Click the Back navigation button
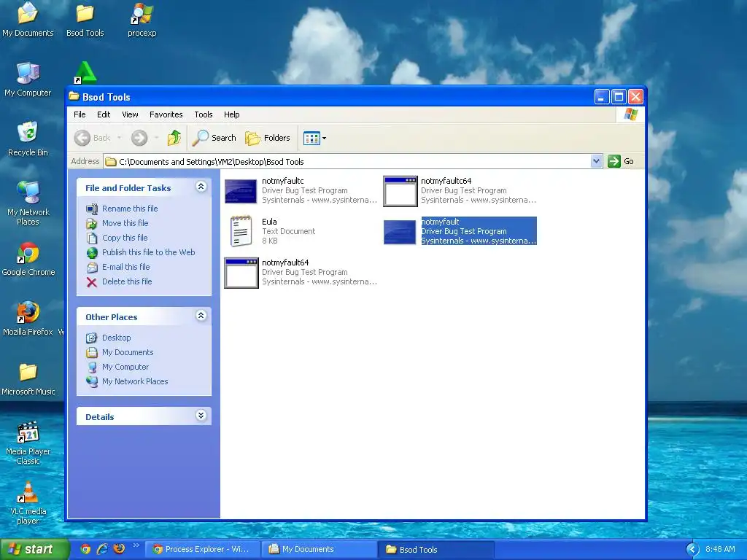 tap(93, 138)
